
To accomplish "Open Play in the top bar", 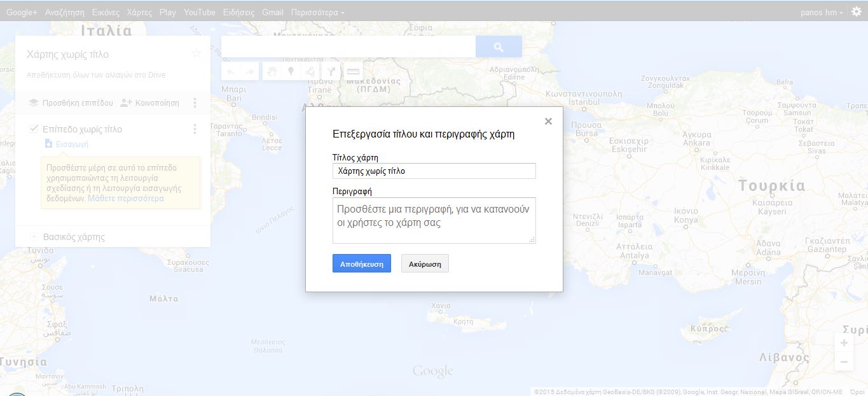I will point(168,12).
